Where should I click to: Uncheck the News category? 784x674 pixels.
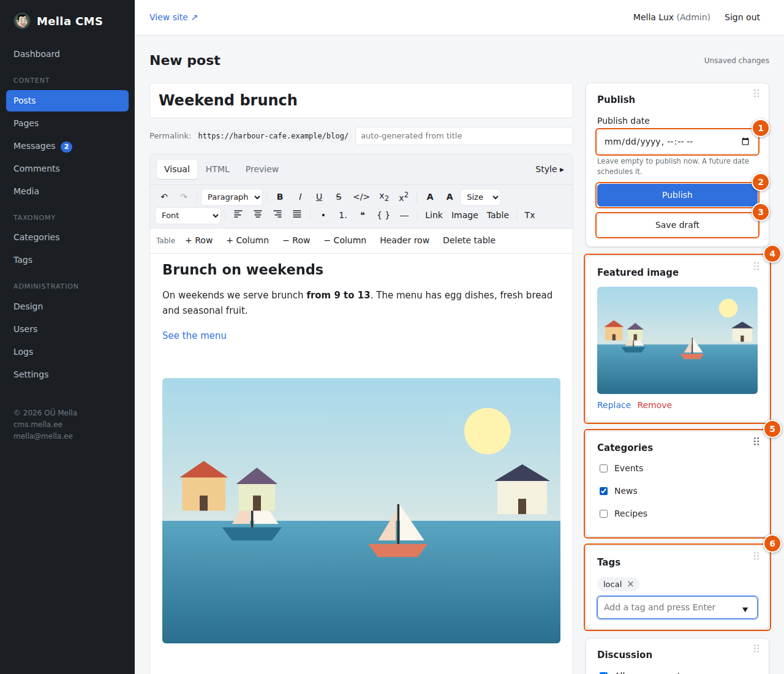[x=603, y=491]
